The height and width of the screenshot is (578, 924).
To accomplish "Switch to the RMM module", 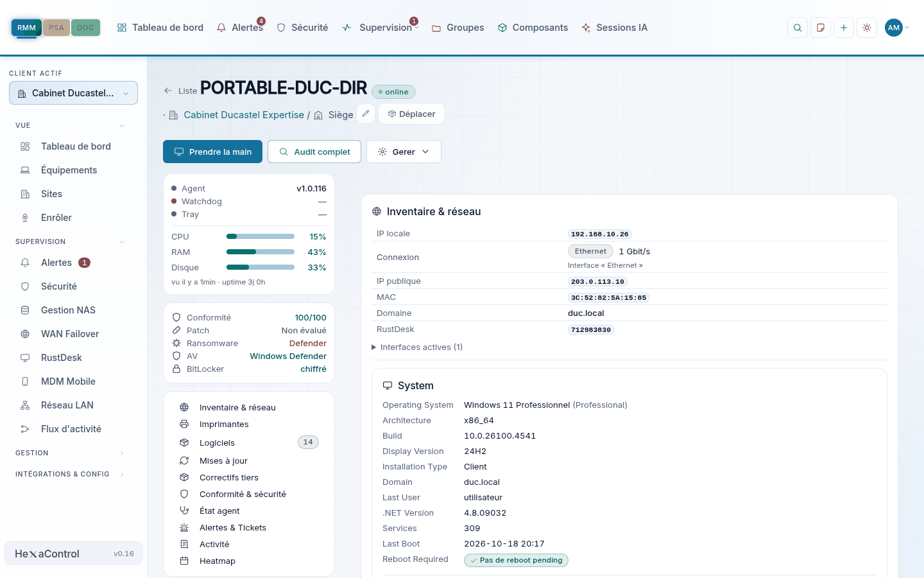I will click(26, 28).
